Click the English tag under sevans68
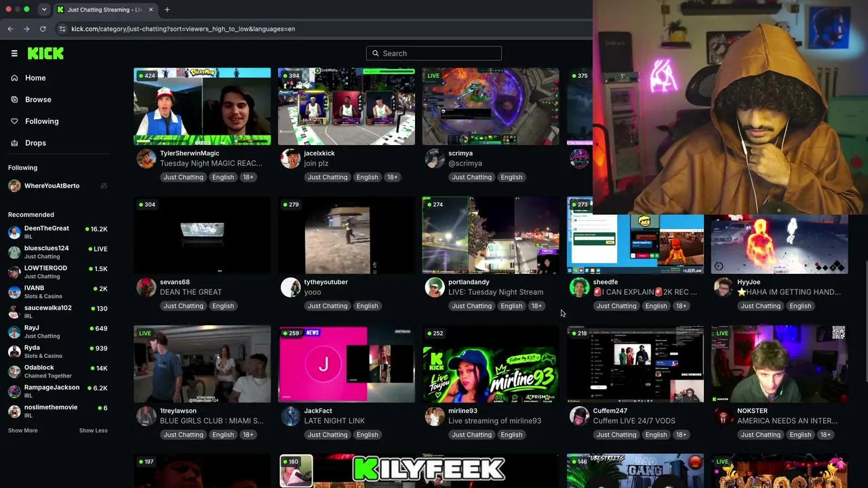The image size is (868, 488). pyautogui.click(x=222, y=306)
